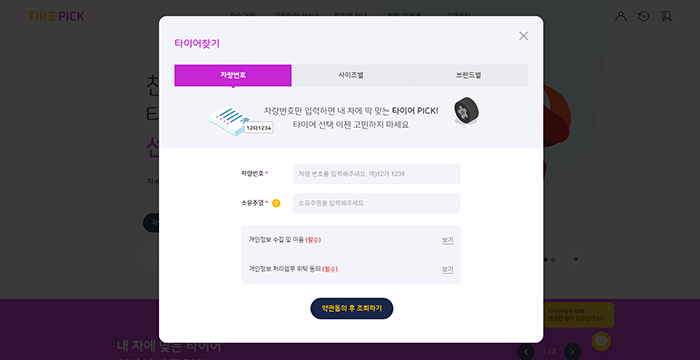View 개인정보 처리업무 위탁 동의 terms
Screen dimensions: 700x360
447,269
